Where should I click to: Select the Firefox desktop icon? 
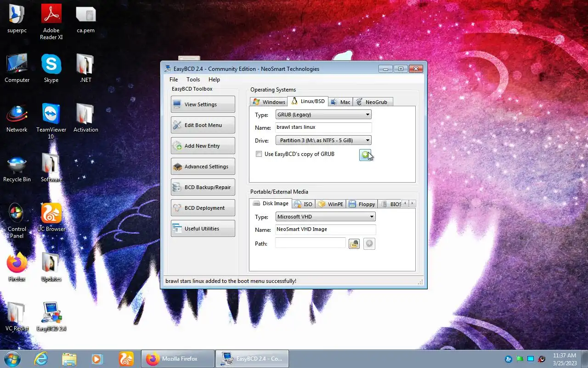pos(17,267)
